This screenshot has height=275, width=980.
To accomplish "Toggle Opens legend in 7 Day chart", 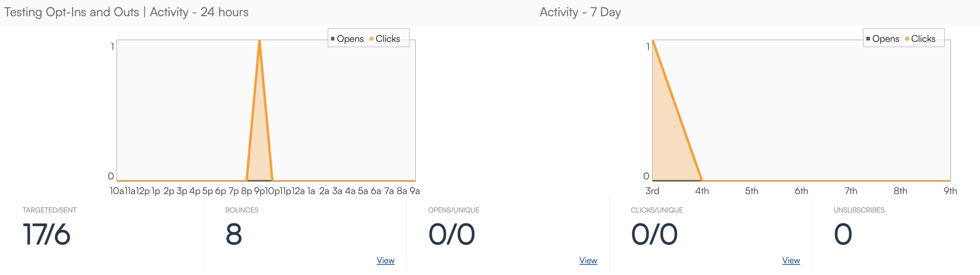I will click(x=885, y=39).
